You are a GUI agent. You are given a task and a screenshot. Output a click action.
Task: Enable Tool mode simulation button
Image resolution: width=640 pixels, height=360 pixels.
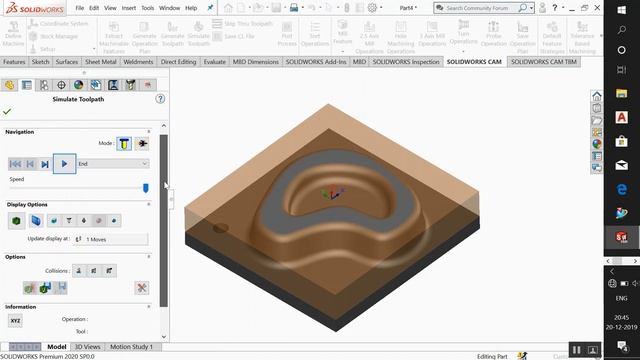tap(124, 144)
